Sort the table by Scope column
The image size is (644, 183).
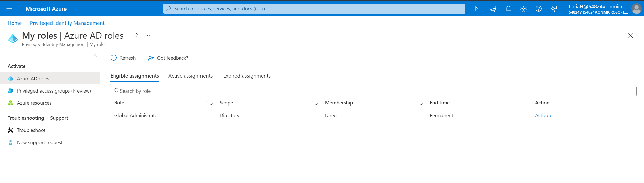coord(314,103)
